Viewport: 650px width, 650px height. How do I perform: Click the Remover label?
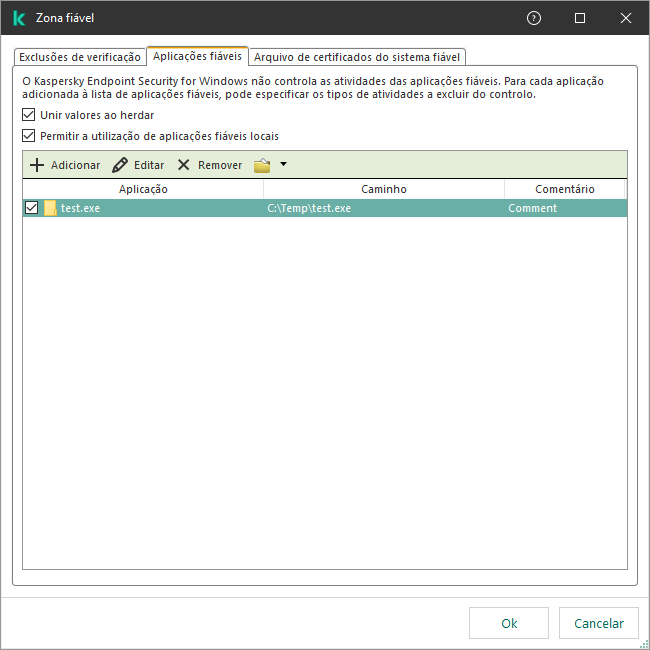pos(220,165)
